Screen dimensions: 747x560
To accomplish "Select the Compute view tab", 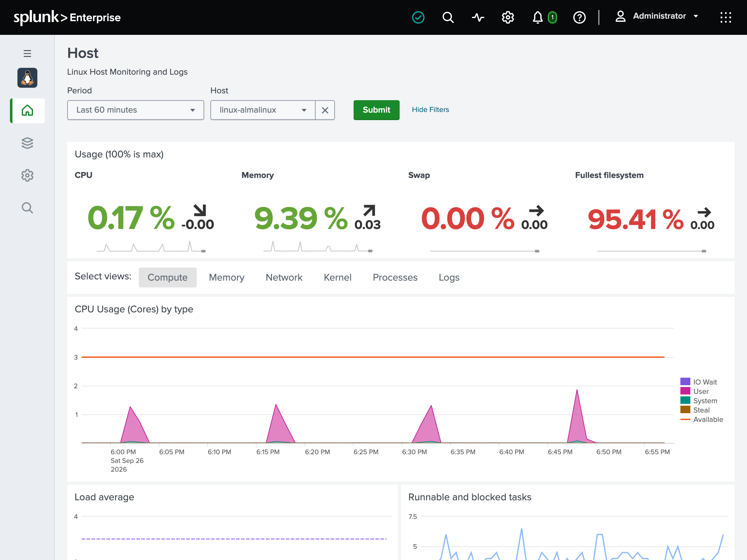I will [167, 278].
